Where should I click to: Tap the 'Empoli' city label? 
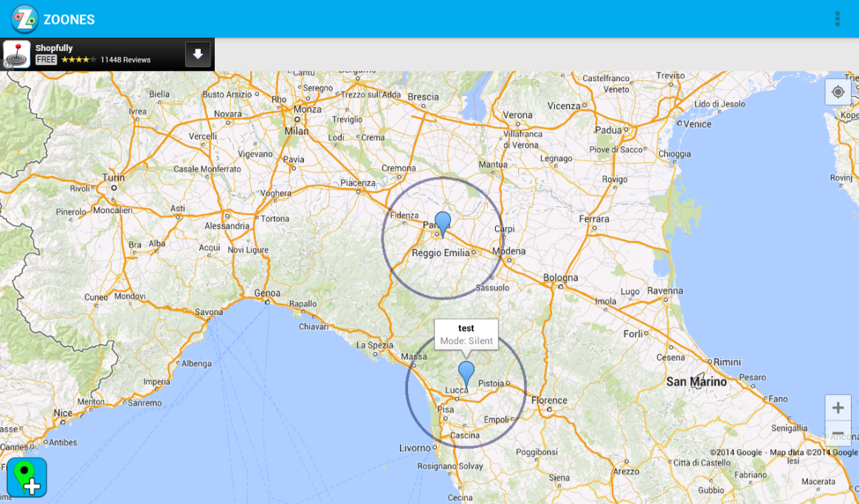(497, 420)
